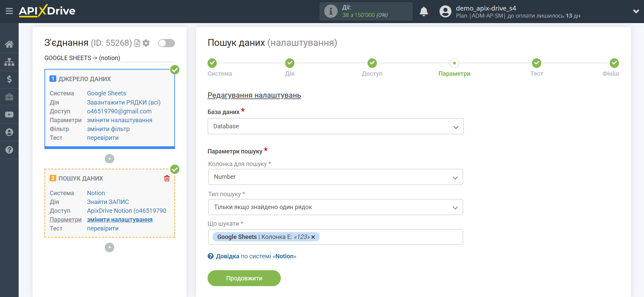Select Параметри step
The width and height of the screenshot is (644, 297).
tap(454, 63)
